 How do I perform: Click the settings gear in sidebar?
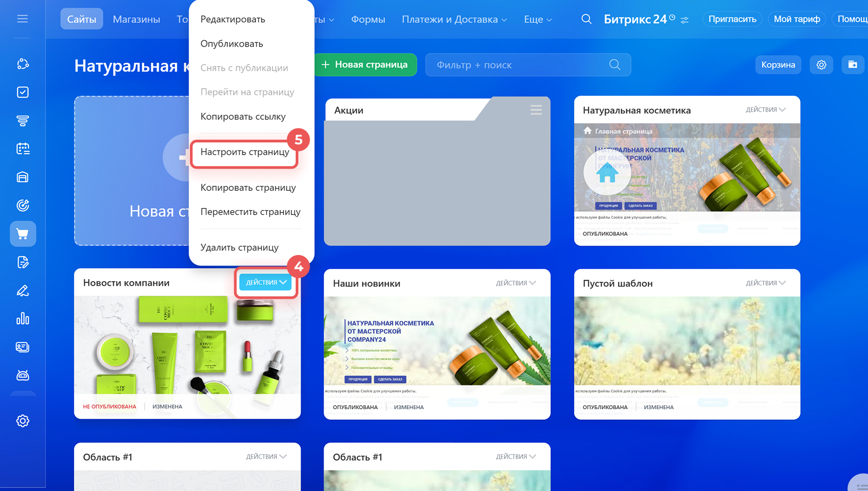[23, 421]
